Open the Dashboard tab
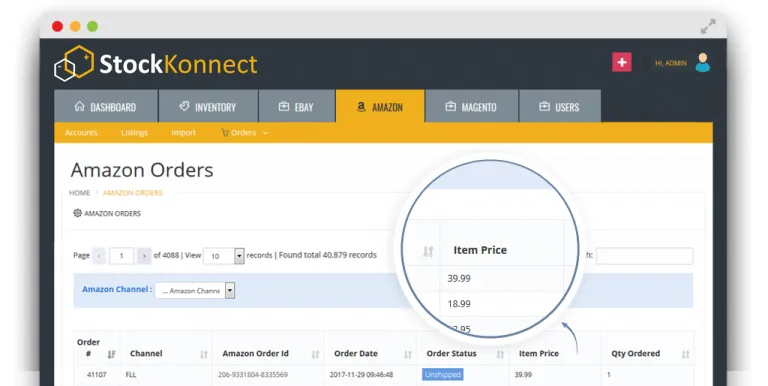 (x=106, y=106)
